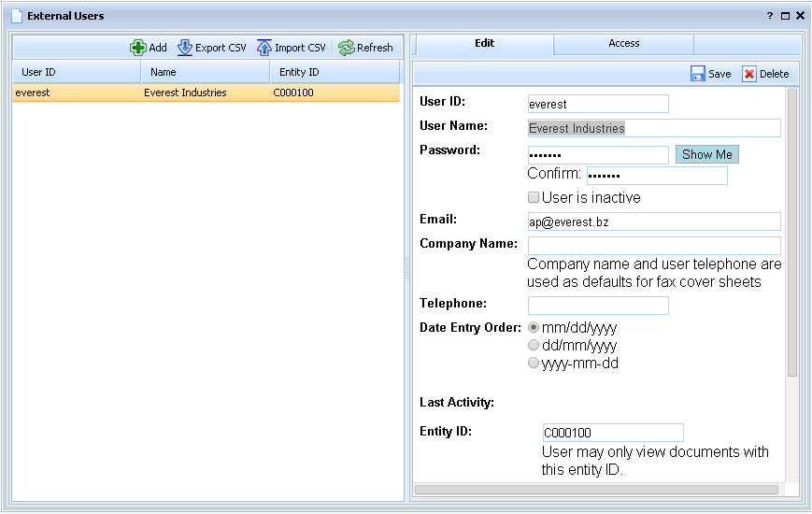Maximize the External Users window

click(x=785, y=16)
